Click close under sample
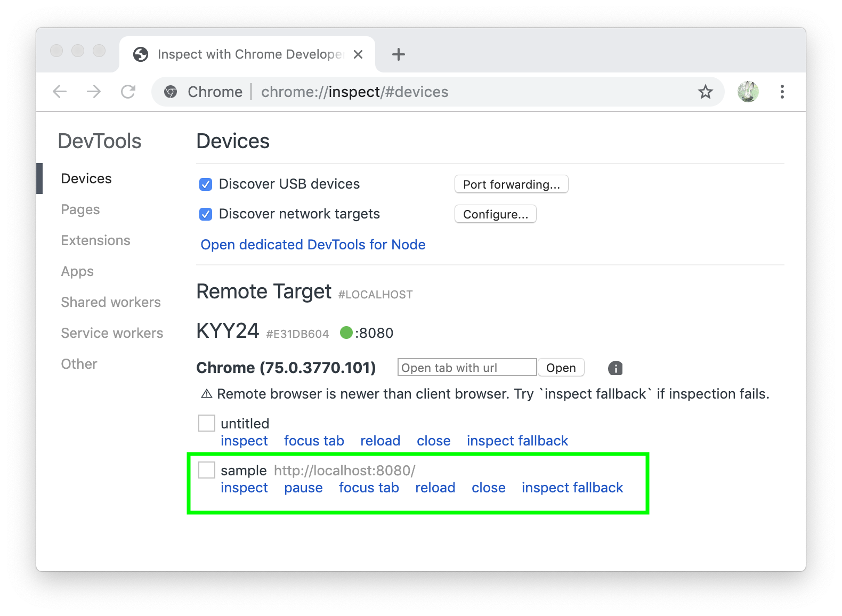 489,488
